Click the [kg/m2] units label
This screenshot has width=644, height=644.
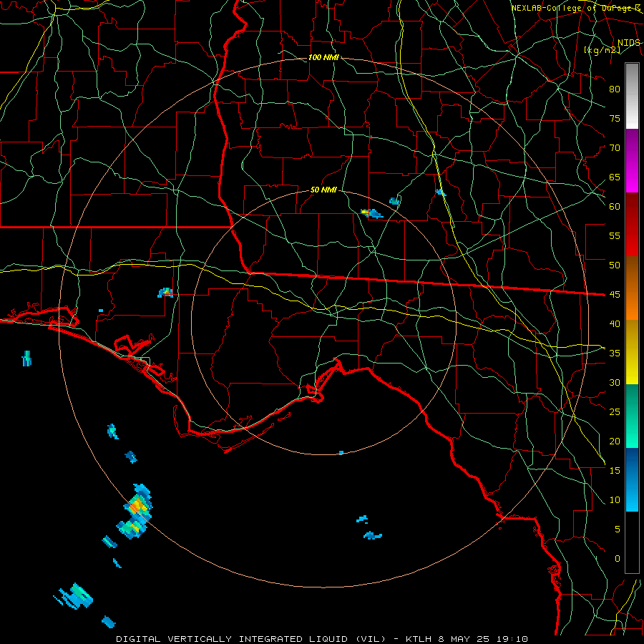(x=602, y=50)
